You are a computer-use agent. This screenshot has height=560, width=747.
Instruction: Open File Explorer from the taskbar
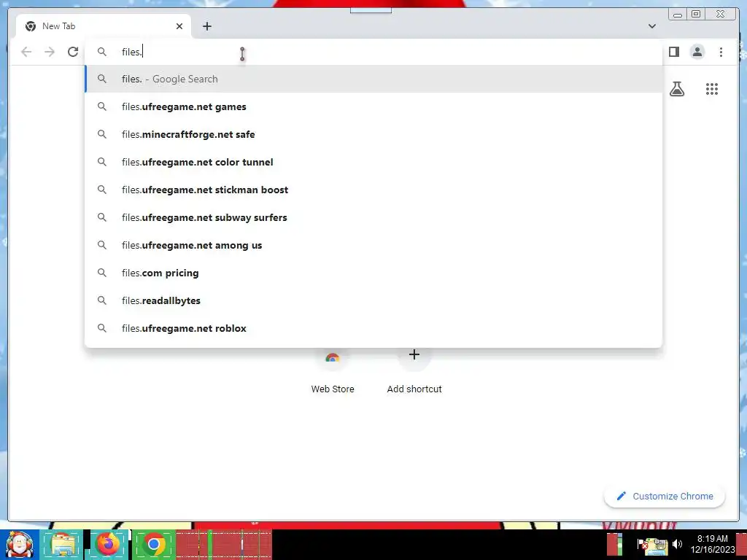pyautogui.click(x=62, y=544)
